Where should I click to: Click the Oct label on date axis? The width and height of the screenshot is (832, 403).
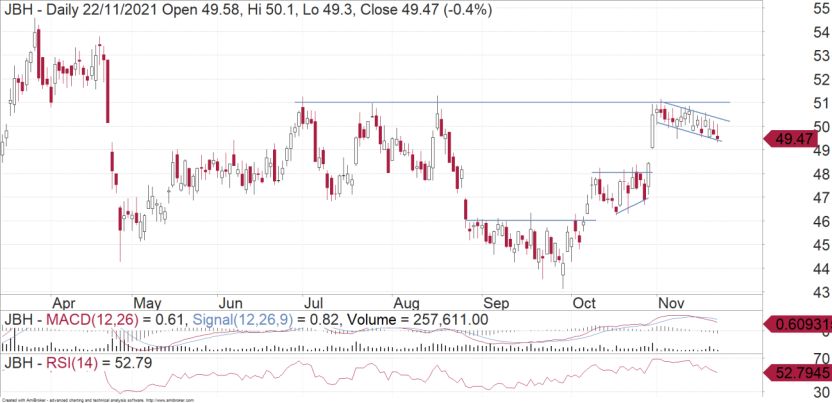(x=585, y=304)
